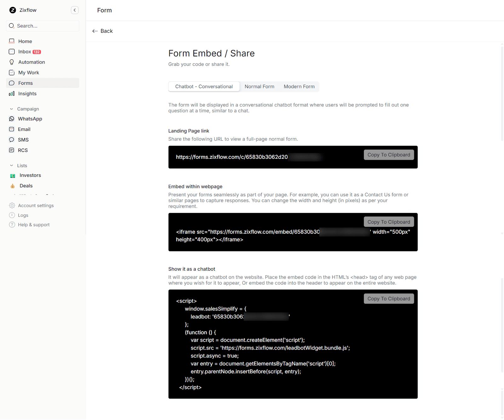Open the SMS campaign section
The width and height of the screenshot is (504, 420).
coord(24,140)
